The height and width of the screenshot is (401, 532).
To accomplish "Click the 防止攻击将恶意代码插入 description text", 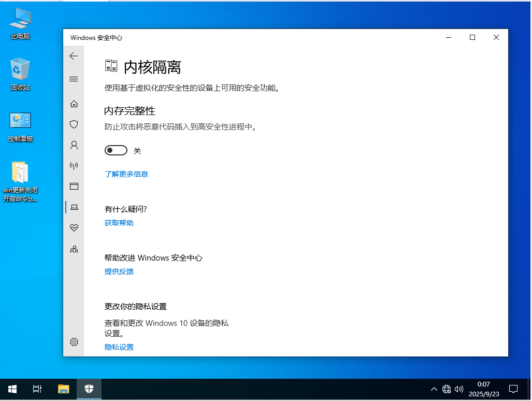I will (181, 127).
